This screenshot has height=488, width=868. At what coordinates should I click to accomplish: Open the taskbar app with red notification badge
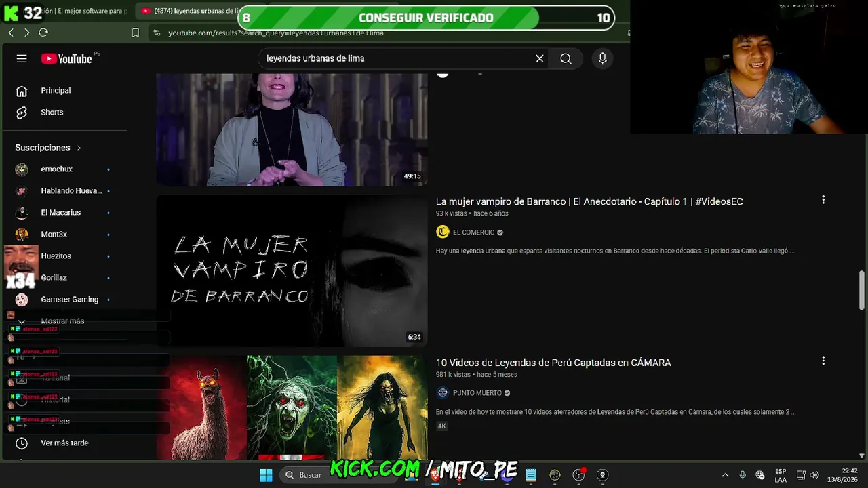(578, 475)
